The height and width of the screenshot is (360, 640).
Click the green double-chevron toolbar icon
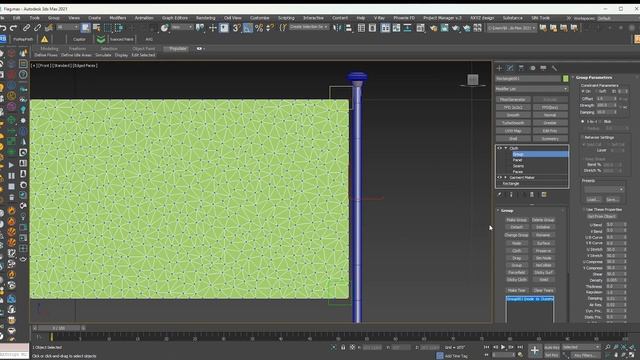[x=100, y=39]
